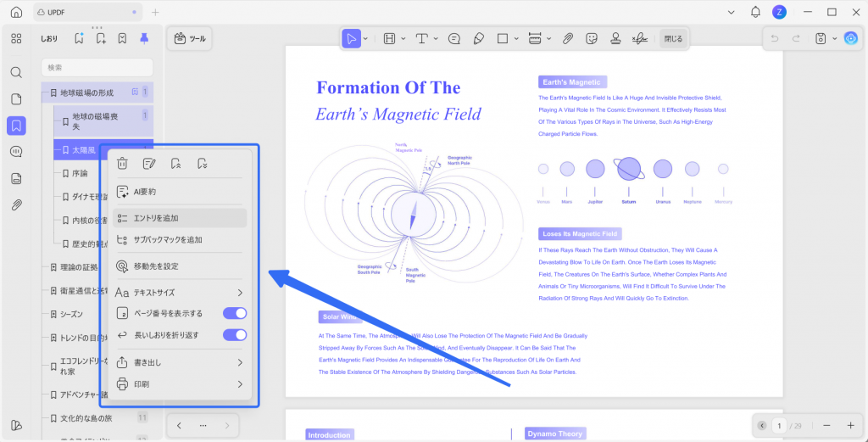The image size is (868, 442).
Task: Open the tab list chevron in title bar
Action: tap(732, 12)
